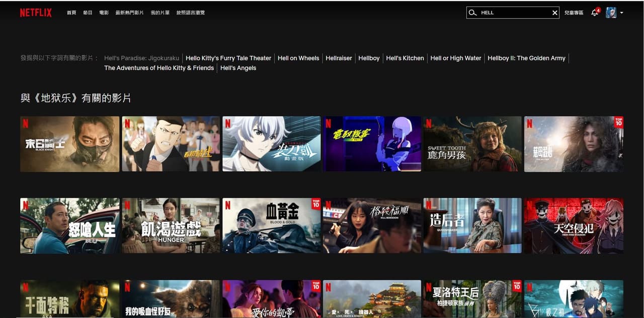Open the Blood & Gold 血黃金 thumbnail
Screen dimensions: 644x318
point(272,226)
